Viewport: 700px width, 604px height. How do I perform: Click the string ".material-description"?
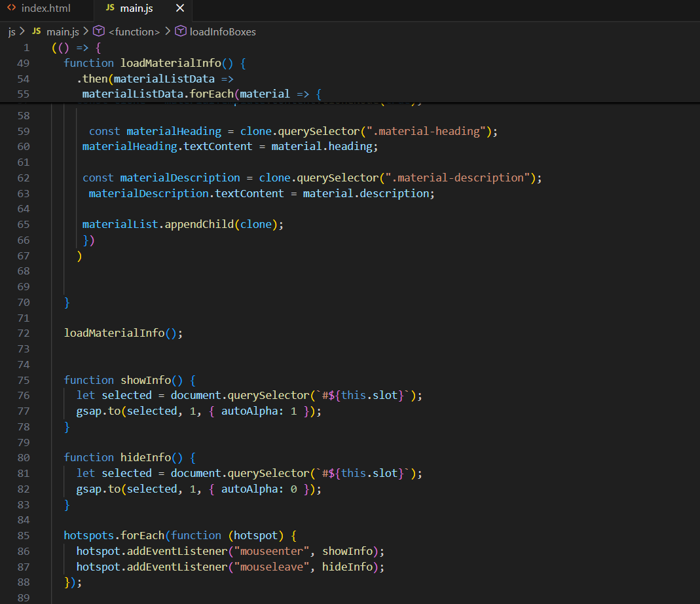click(457, 178)
